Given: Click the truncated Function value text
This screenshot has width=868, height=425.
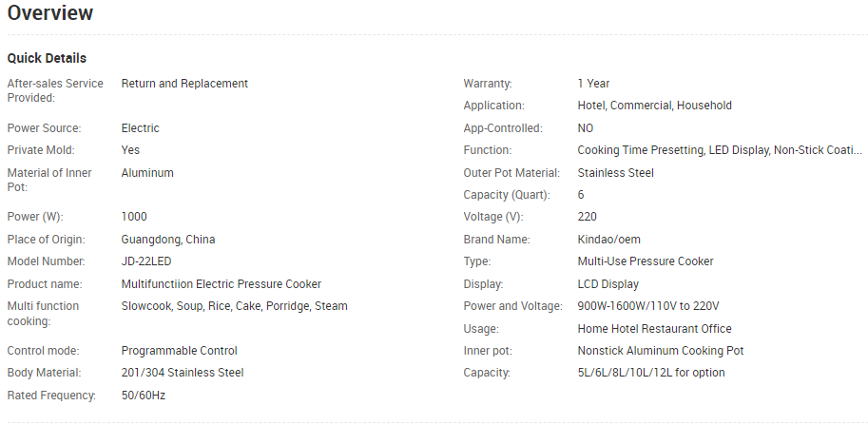Looking at the screenshot, I should click(x=720, y=150).
